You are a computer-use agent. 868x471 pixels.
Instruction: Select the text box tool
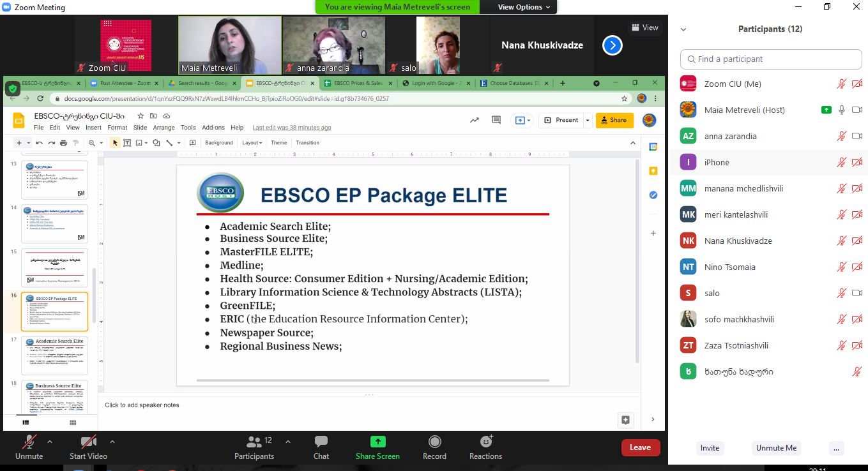point(126,143)
